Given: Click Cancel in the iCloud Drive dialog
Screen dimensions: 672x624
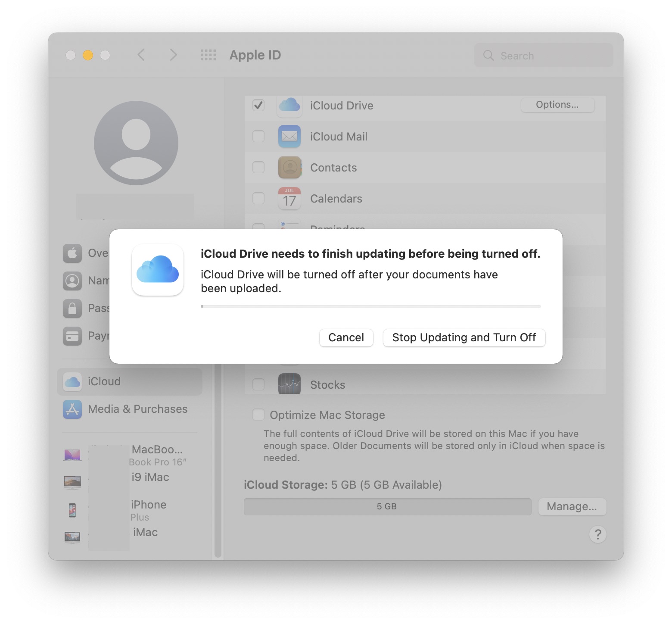Looking at the screenshot, I should pos(346,337).
